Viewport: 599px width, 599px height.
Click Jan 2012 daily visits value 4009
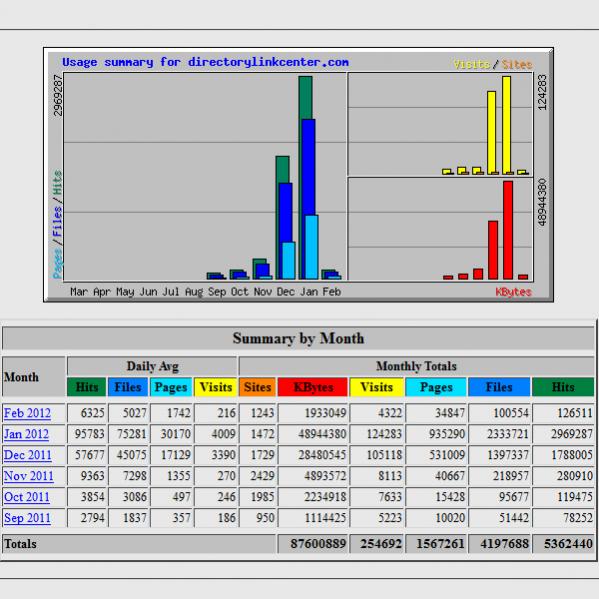(x=223, y=434)
